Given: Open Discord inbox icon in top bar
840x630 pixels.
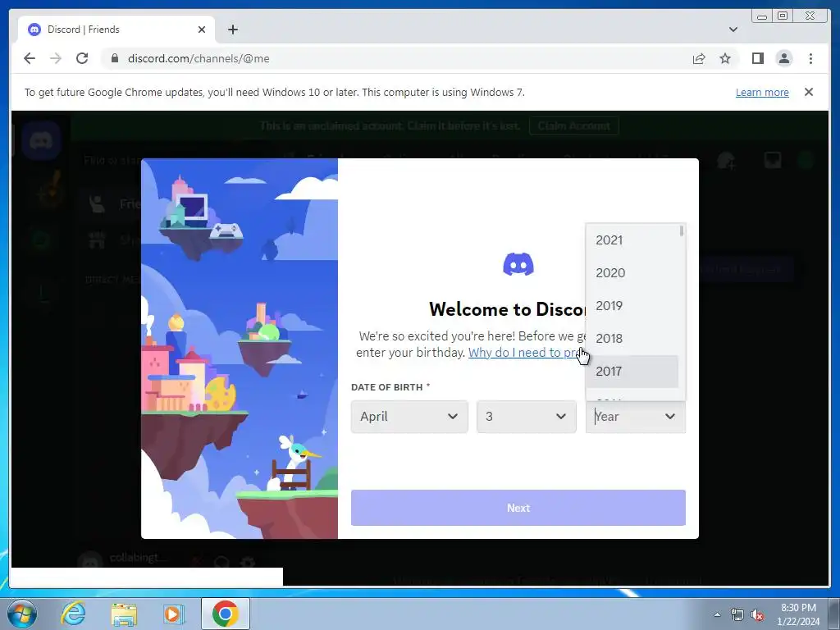Looking at the screenshot, I should tap(772, 160).
